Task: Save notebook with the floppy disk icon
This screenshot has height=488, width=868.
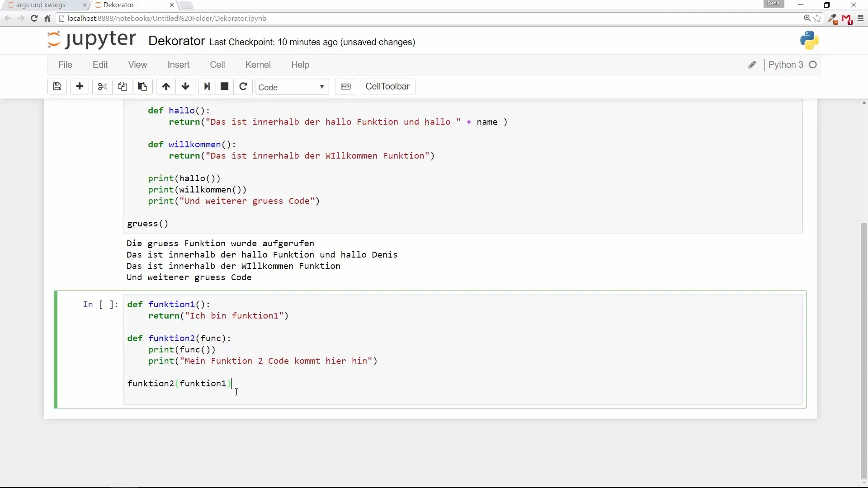Action: point(57,86)
